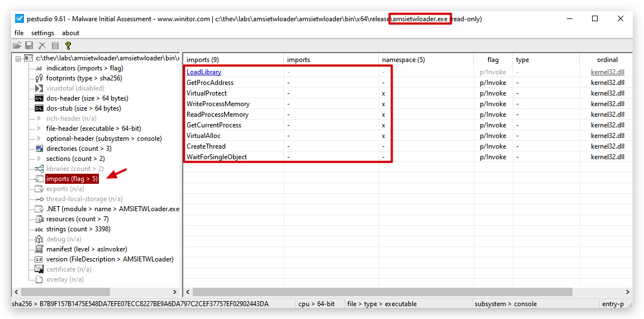This screenshot has width=644, height=319.
Task: Open the about menu
Action: click(70, 33)
